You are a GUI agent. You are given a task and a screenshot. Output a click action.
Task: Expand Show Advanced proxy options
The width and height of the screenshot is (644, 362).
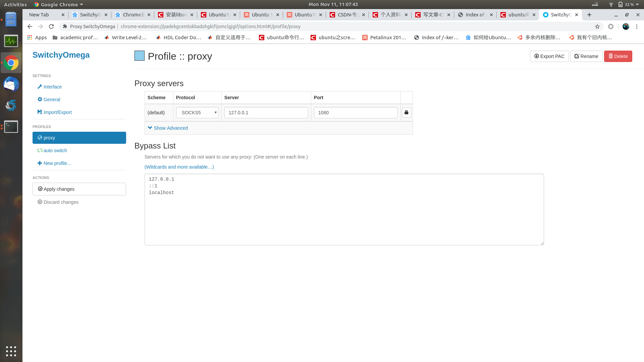tap(168, 128)
